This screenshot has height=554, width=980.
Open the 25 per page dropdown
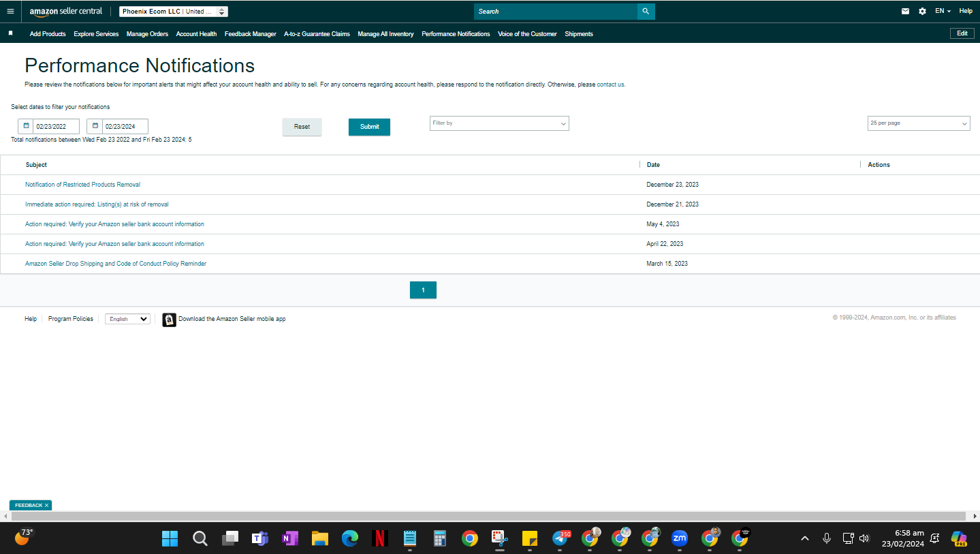[x=919, y=123]
